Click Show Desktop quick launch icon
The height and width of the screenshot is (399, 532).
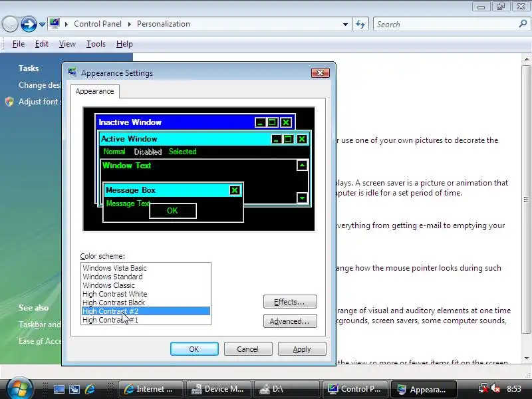(x=59, y=389)
